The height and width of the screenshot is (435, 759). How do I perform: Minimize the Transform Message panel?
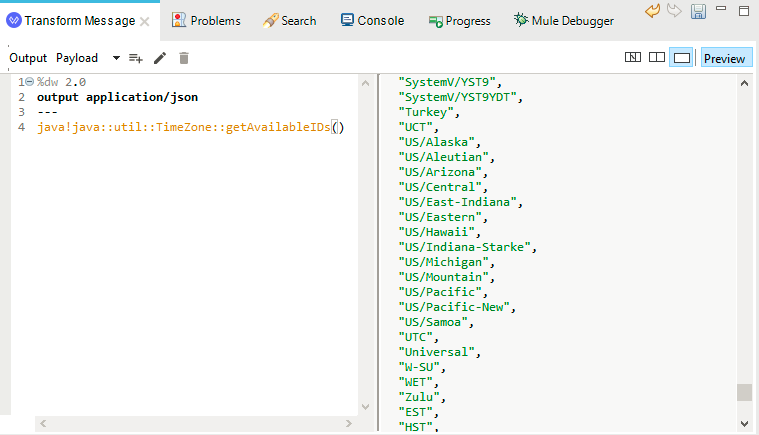721,8
